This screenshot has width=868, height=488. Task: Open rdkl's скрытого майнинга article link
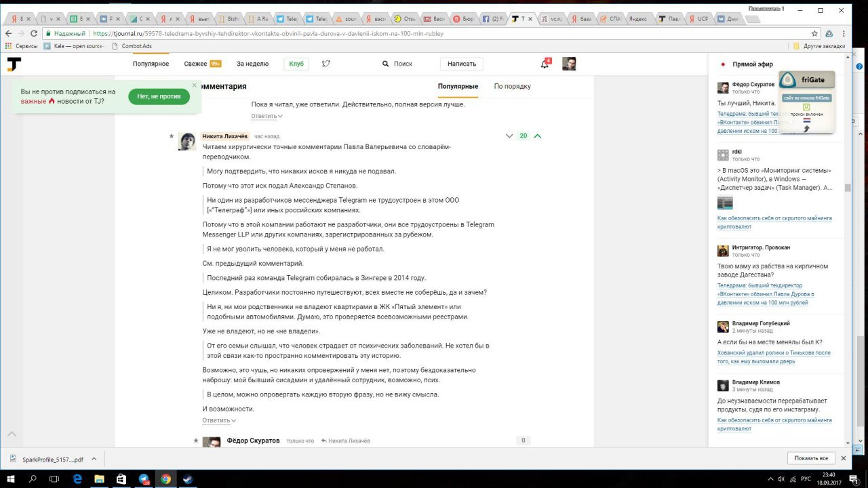774,222
